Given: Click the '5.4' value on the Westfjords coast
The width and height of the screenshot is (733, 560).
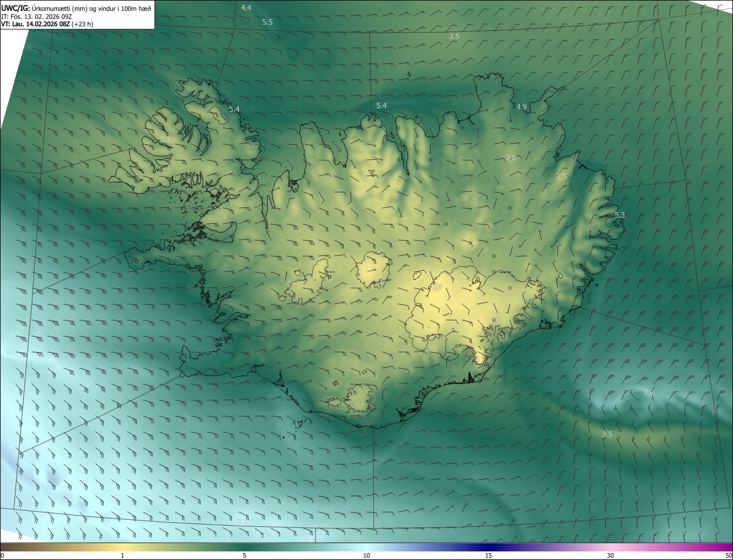Looking at the screenshot, I should click(x=234, y=109).
